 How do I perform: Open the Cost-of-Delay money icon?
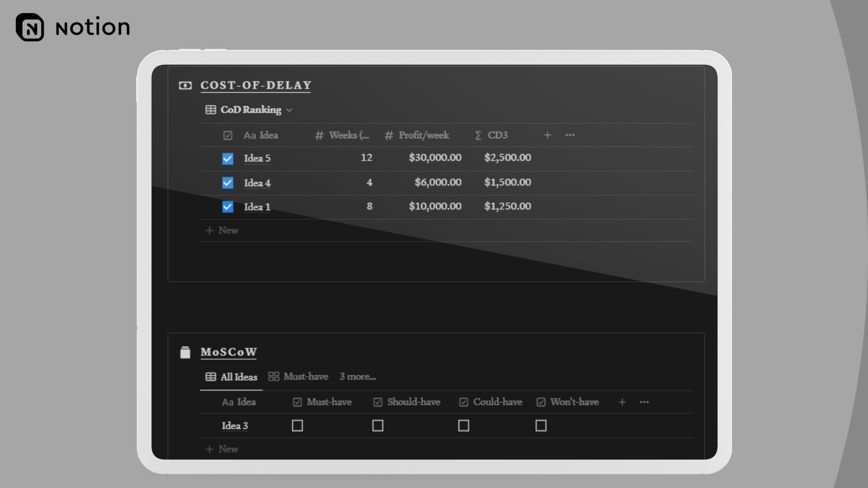(x=185, y=85)
